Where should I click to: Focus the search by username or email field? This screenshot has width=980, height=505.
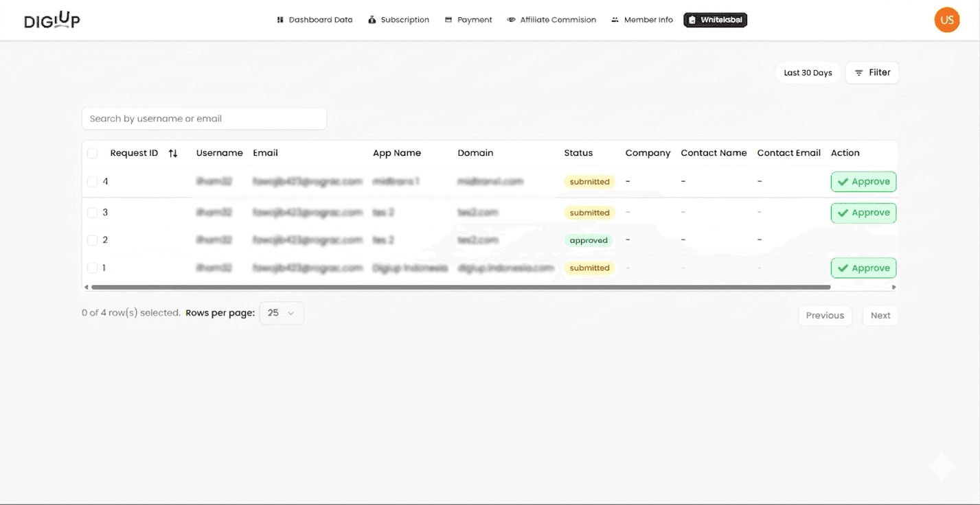tap(204, 119)
